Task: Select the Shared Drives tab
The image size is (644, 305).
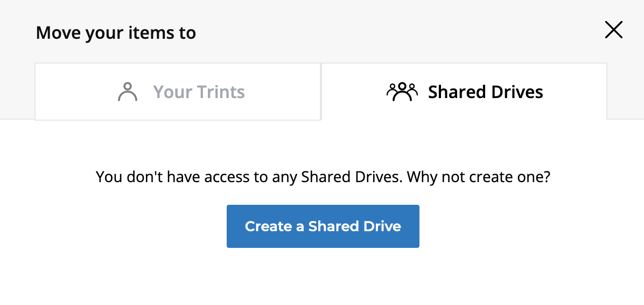Action: tap(464, 92)
